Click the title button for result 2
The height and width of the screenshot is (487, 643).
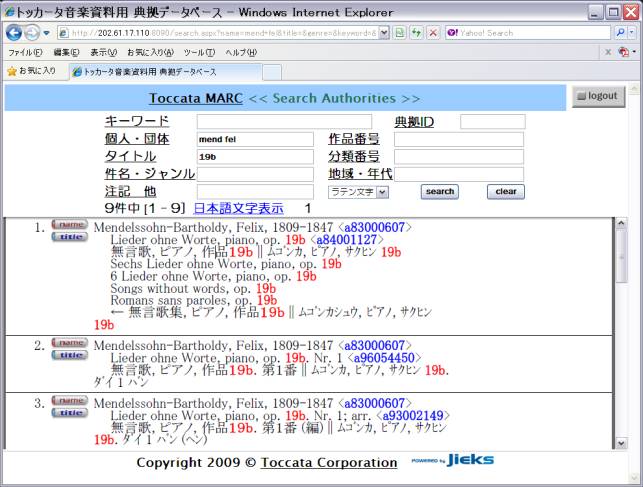tap(70, 355)
